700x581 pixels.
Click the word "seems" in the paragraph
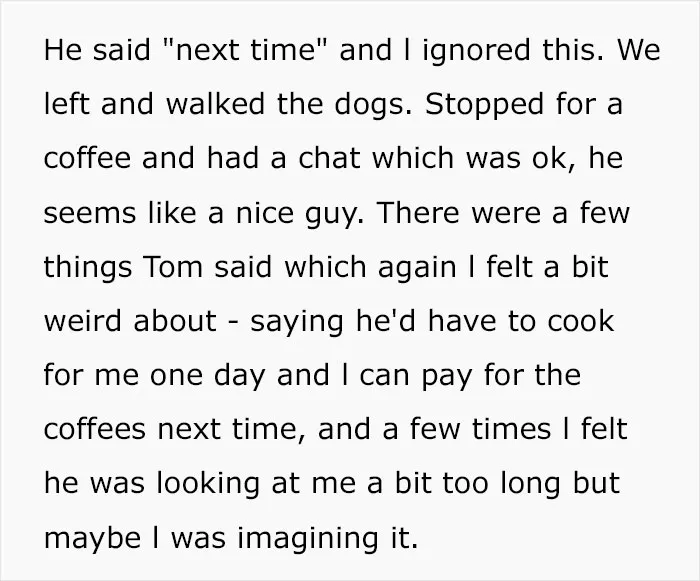[x=90, y=214]
